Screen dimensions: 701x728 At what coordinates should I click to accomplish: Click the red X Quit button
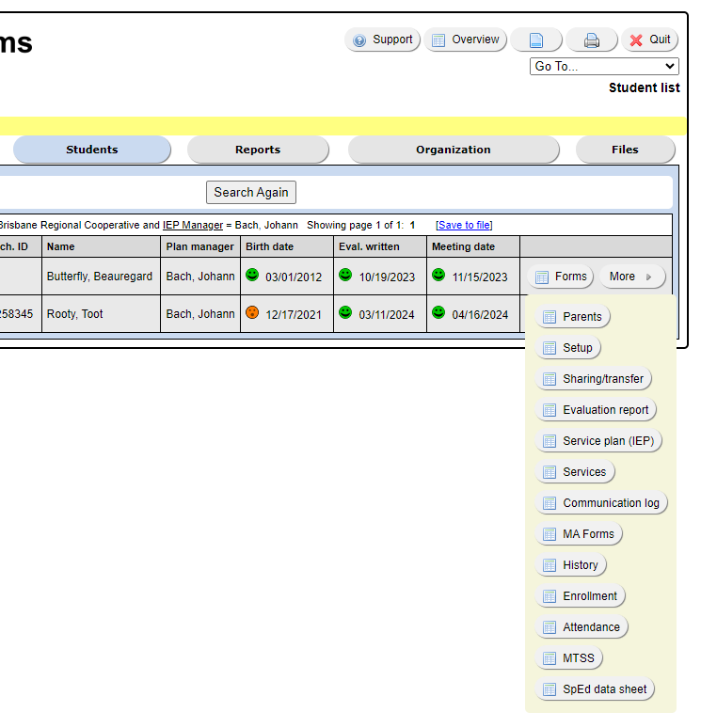[x=649, y=40]
